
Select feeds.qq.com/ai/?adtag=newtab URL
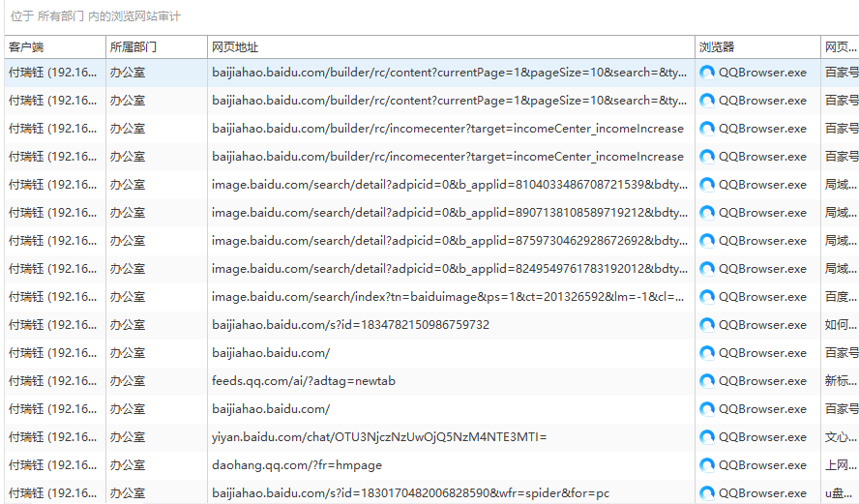[x=304, y=381]
